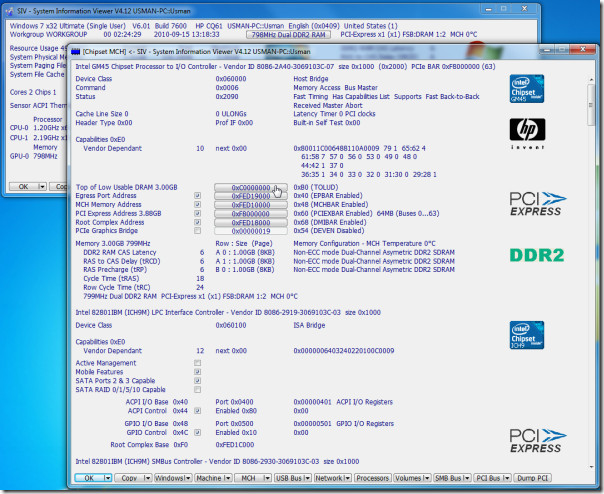Click OK button in the SIV main window
Image resolution: width=604 pixels, height=494 pixels.
(23, 187)
